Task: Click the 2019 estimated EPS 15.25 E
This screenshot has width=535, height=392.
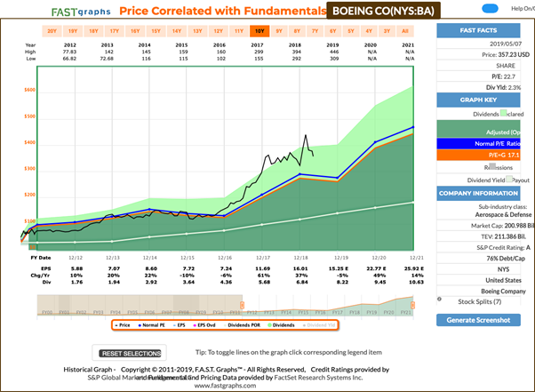Action: point(338,268)
